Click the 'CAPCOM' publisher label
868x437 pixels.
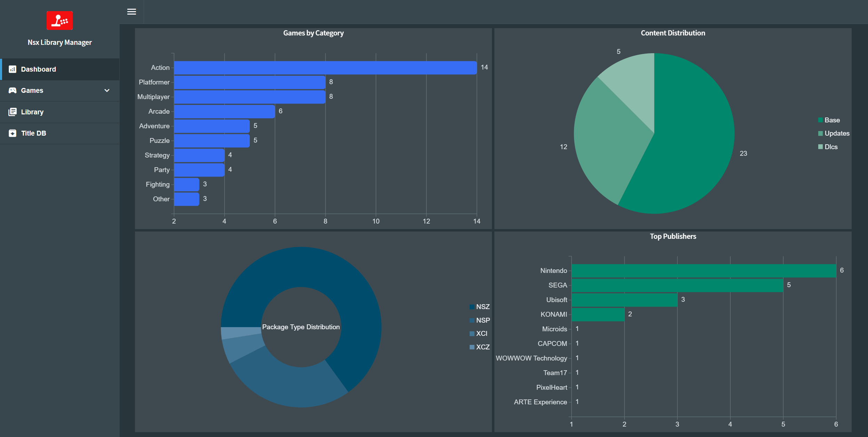pyautogui.click(x=552, y=344)
